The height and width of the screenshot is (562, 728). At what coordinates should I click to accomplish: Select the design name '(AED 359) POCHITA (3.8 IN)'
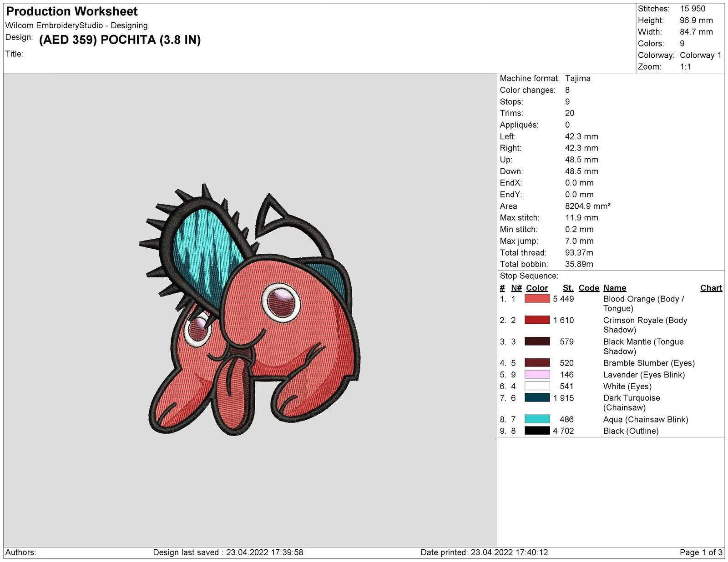click(x=120, y=40)
